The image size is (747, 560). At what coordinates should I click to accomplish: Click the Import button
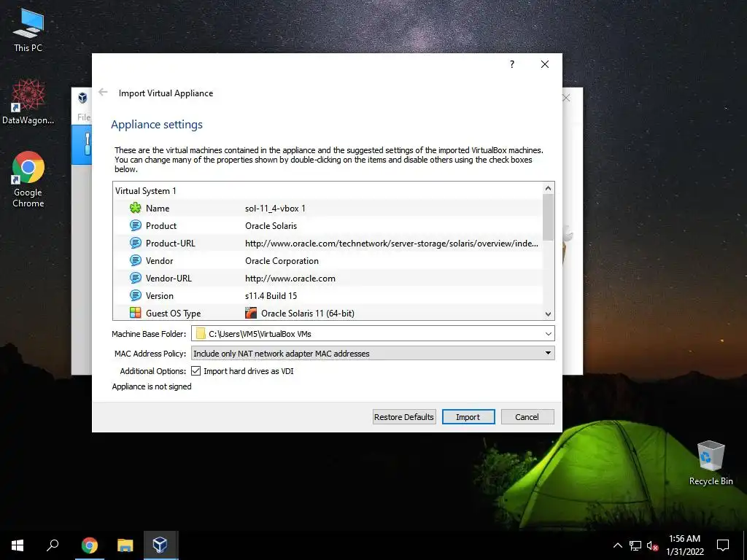click(468, 416)
